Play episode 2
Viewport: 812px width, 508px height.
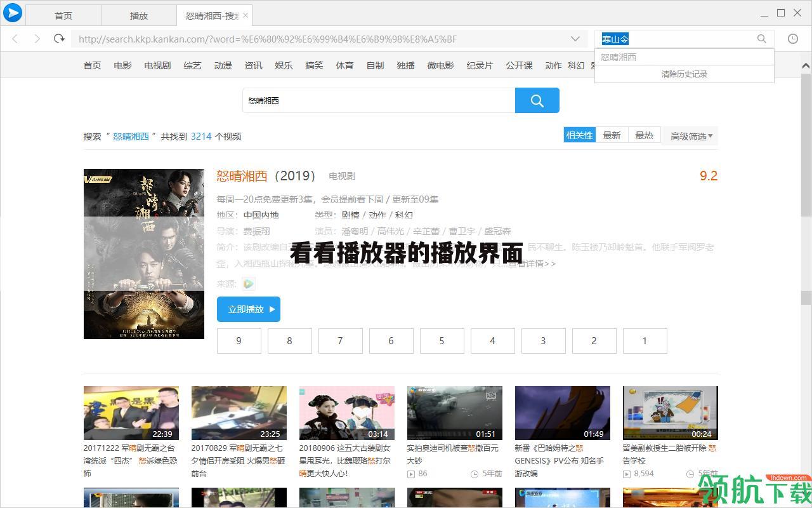pyautogui.click(x=594, y=341)
